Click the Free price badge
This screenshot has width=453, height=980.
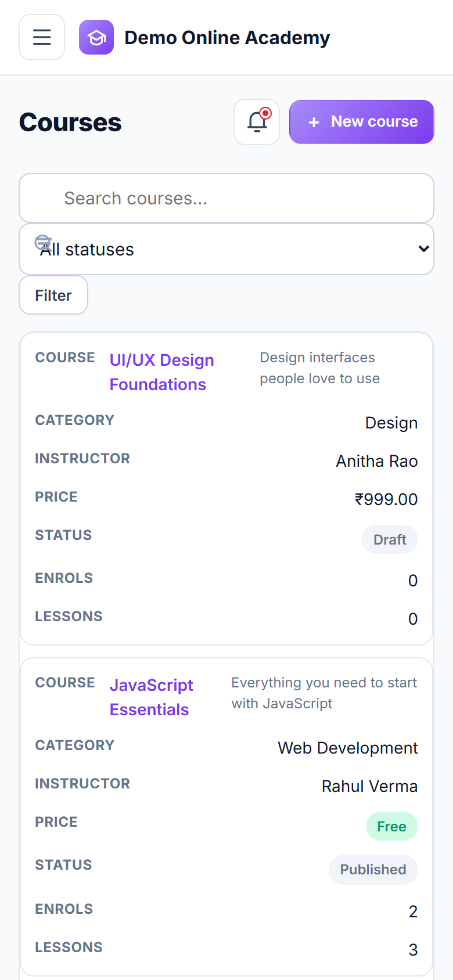391,826
